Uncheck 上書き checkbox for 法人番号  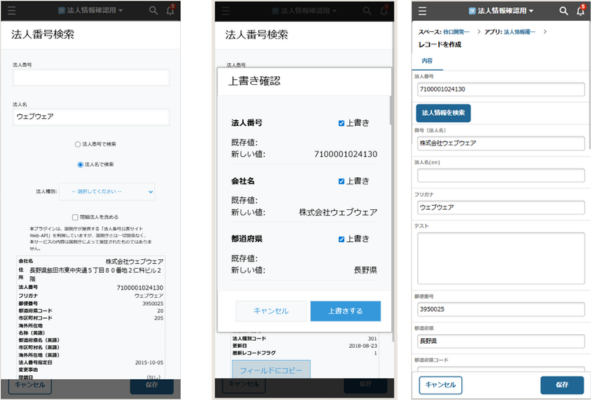[x=342, y=123]
